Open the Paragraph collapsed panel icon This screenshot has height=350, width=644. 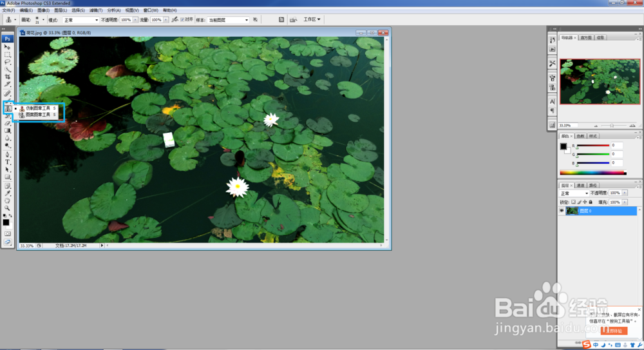[553, 111]
